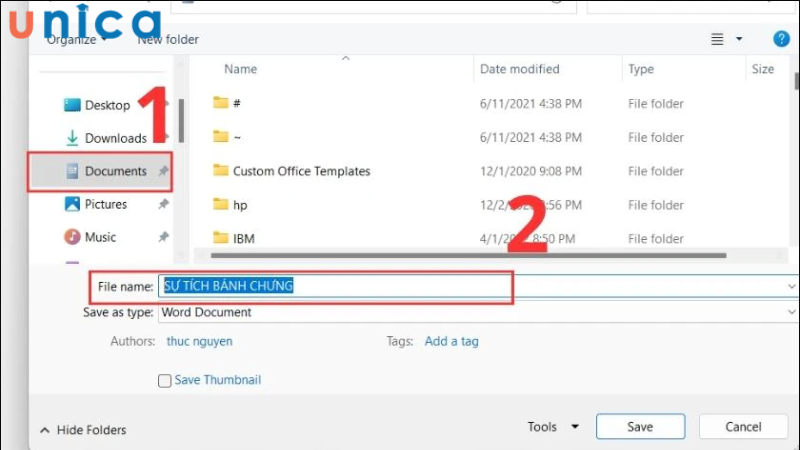Open the Tools dropdown menu
The width and height of the screenshot is (800, 450).
point(553,427)
